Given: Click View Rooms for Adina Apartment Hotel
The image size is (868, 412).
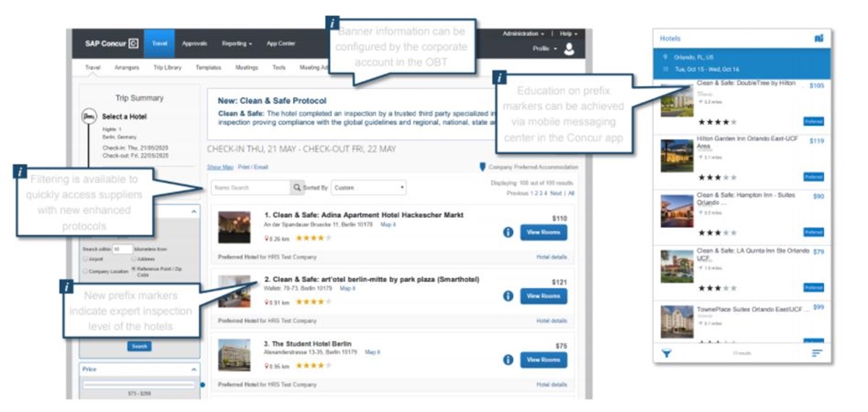Looking at the screenshot, I should [x=543, y=232].
